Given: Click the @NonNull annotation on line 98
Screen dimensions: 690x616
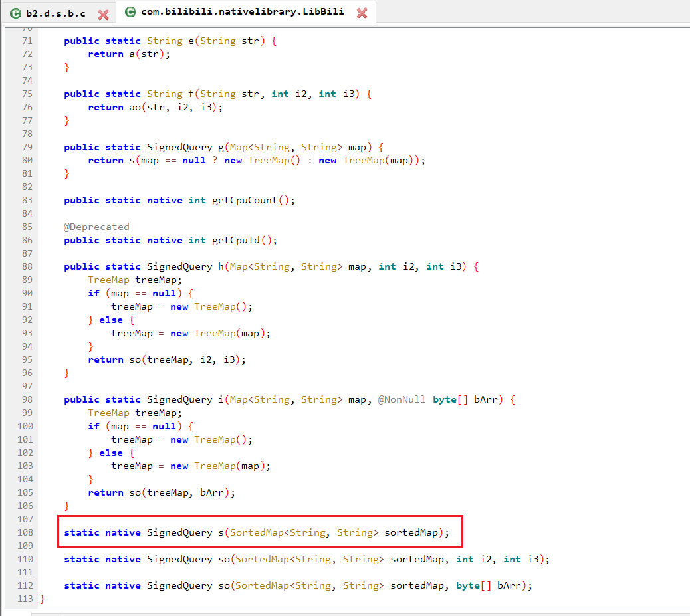Looking at the screenshot, I should point(402,399).
